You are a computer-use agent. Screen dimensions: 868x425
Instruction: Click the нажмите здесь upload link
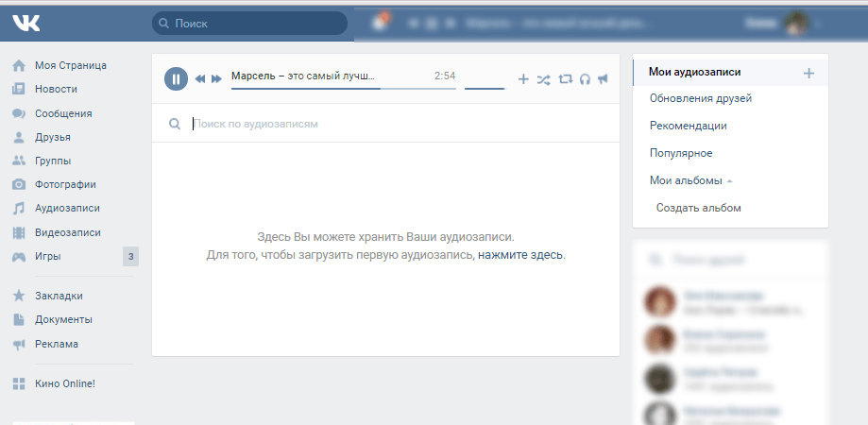click(520, 255)
